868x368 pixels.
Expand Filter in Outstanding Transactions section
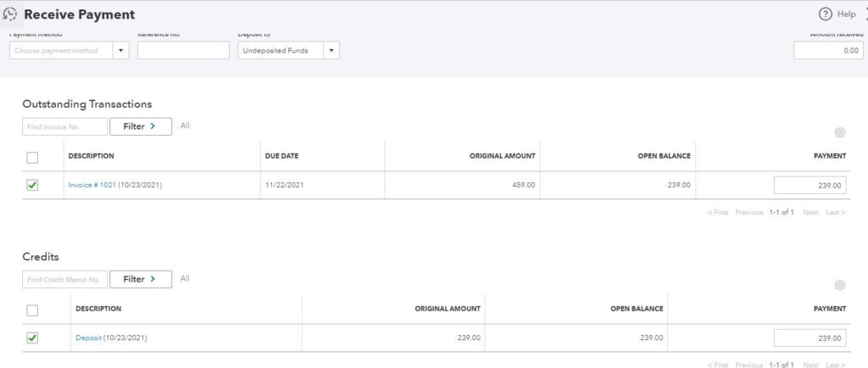(141, 126)
